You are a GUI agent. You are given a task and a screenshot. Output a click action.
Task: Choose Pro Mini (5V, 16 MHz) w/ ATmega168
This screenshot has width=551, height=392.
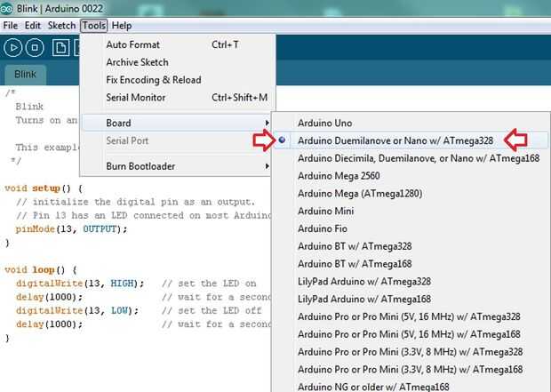click(411, 334)
